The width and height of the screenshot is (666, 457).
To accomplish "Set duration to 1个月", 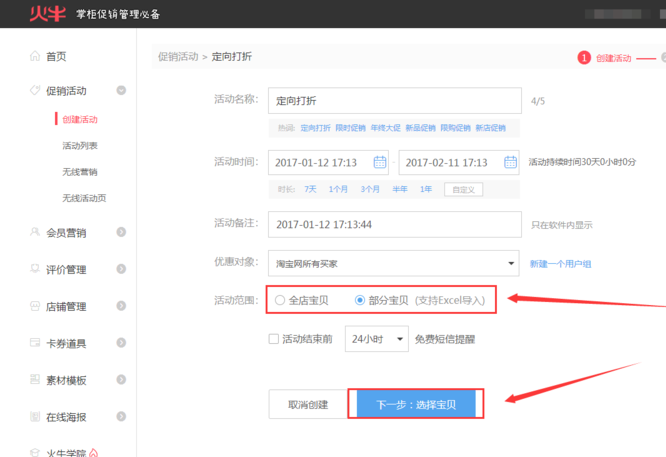I will coord(338,189).
